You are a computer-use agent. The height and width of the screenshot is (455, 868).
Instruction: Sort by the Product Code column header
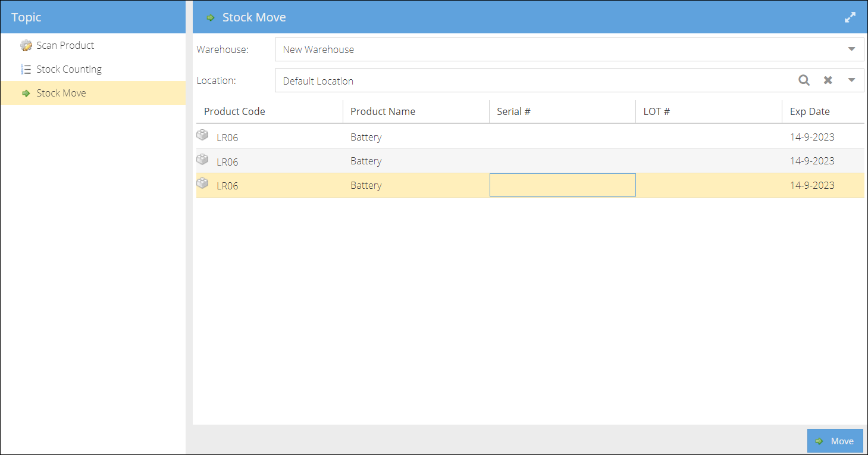270,111
